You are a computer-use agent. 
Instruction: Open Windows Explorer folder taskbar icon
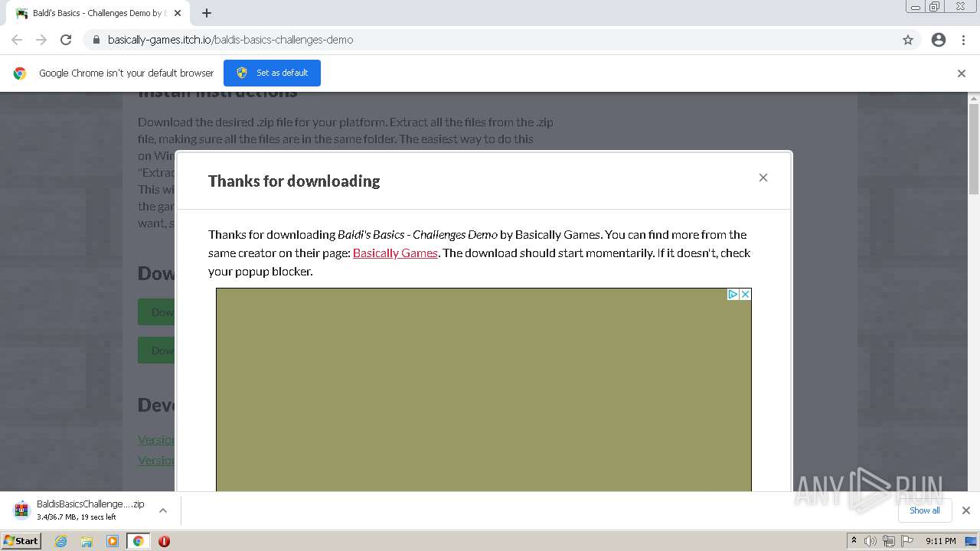pos(87,541)
